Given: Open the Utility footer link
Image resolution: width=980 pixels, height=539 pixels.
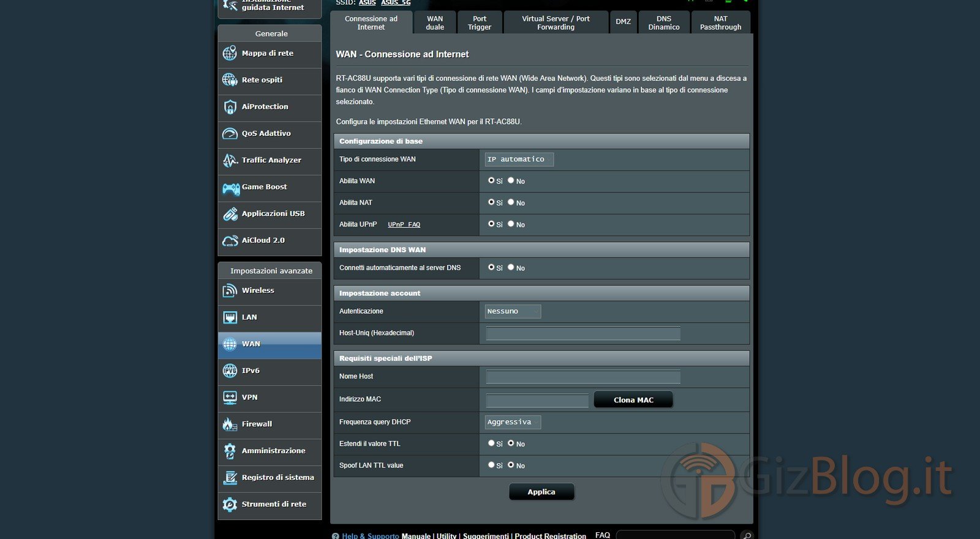Looking at the screenshot, I should pos(447,536).
